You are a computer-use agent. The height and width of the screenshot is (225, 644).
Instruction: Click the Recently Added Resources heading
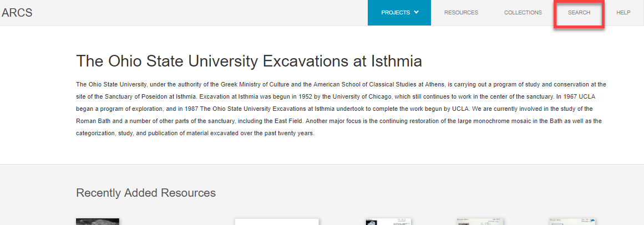[x=146, y=192]
